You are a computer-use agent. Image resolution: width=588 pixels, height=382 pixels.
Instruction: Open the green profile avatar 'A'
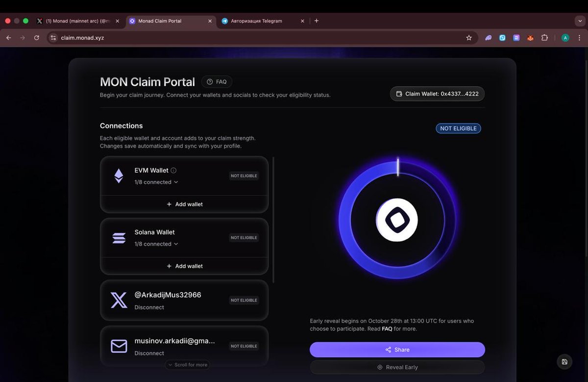[x=565, y=38]
